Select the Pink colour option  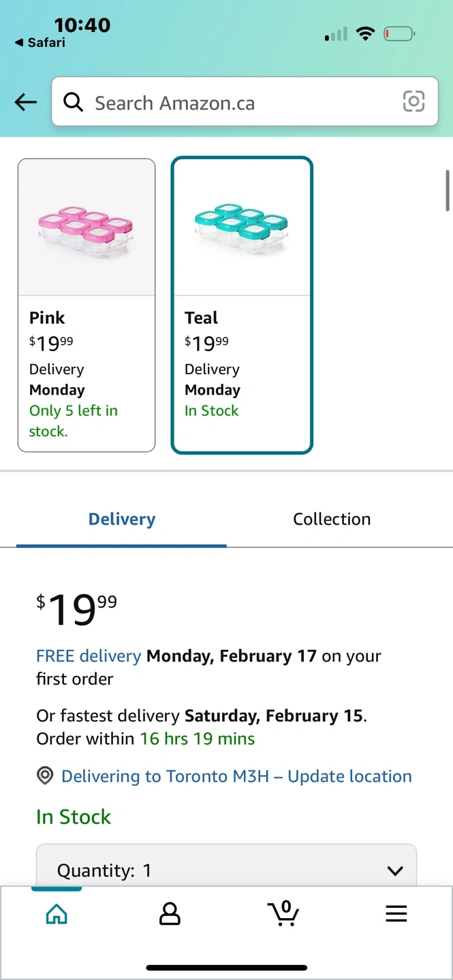(87, 305)
